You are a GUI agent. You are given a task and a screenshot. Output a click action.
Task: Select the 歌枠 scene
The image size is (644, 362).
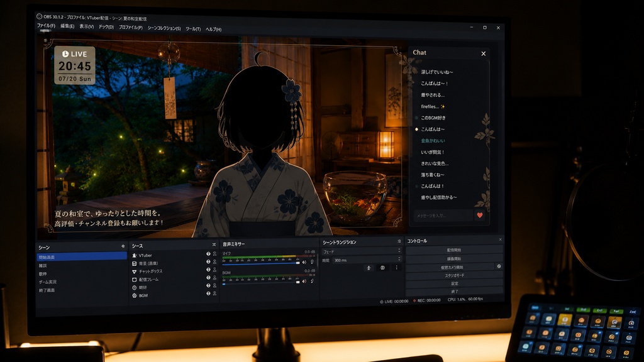(82, 274)
